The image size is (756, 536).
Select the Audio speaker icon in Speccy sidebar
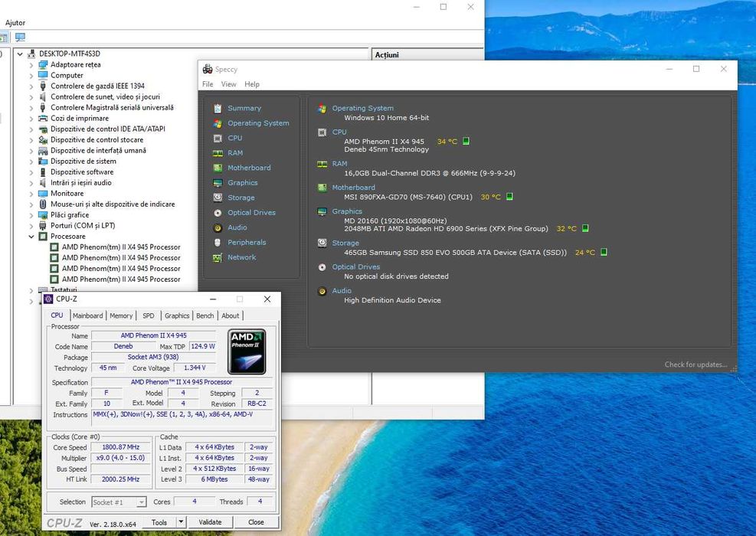[218, 227]
